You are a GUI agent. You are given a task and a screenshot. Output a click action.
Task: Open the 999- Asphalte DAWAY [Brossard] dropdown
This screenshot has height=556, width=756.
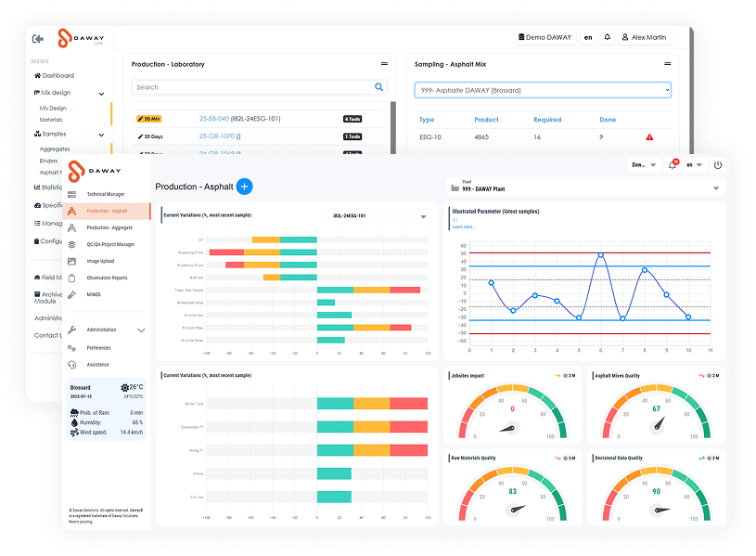tap(542, 90)
